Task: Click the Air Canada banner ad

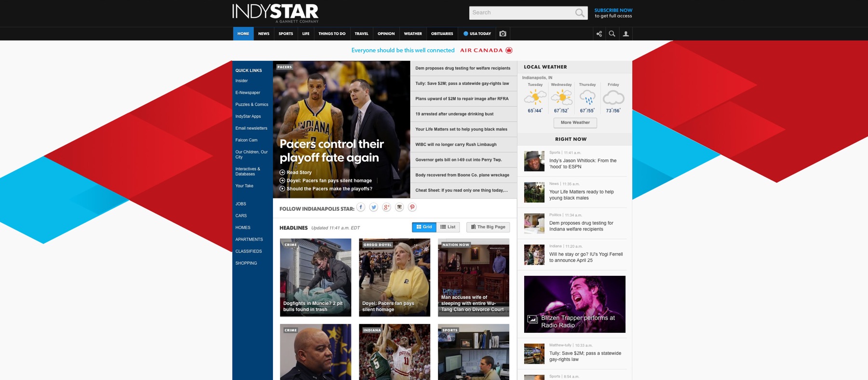Action: tap(432, 50)
